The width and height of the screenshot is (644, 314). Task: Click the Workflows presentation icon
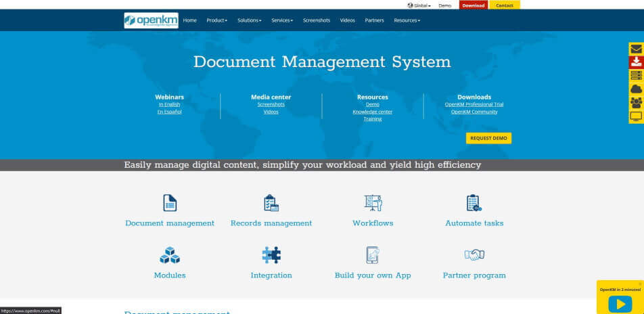[373, 202]
